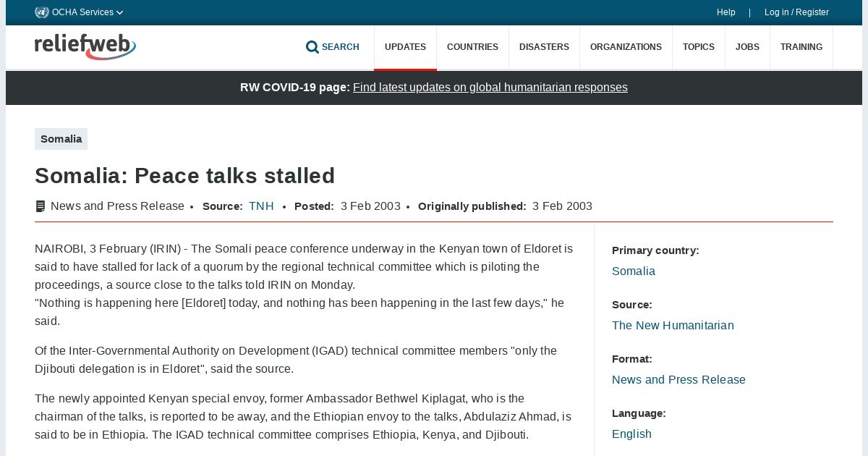The width and height of the screenshot is (868, 456).
Task: Open the Help link
Action: click(726, 12)
